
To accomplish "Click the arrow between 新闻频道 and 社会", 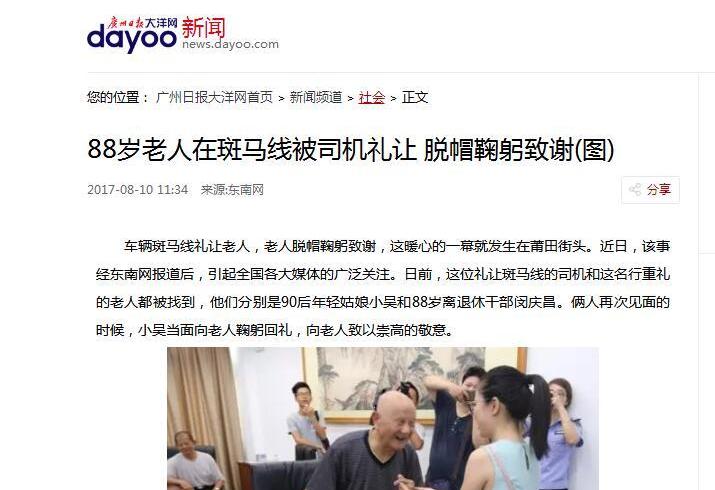I will [350, 98].
